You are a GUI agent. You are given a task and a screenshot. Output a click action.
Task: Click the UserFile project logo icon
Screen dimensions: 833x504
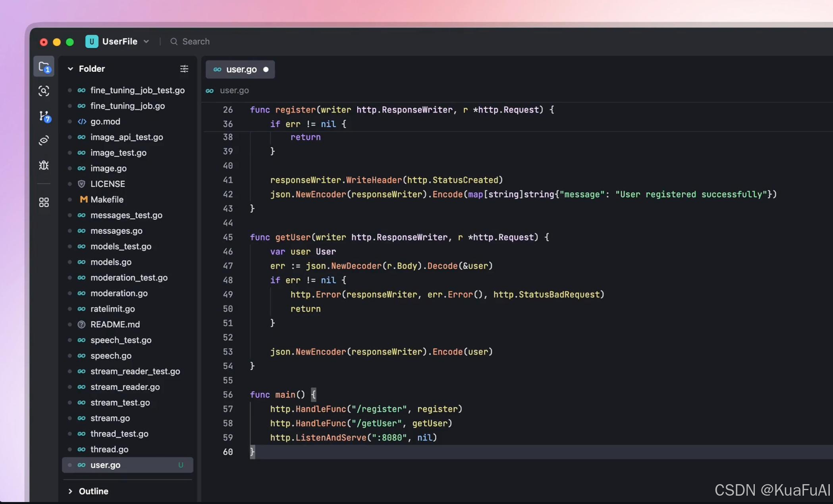(x=92, y=41)
